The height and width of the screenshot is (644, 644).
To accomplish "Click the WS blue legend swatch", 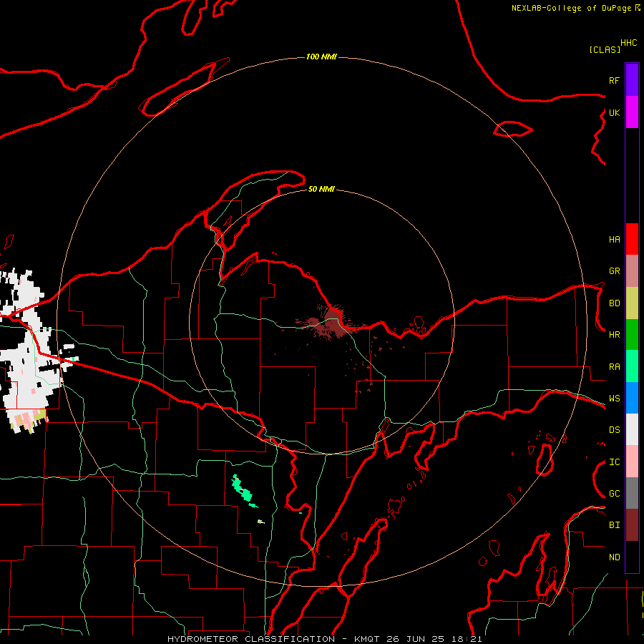I will (632, 398).
